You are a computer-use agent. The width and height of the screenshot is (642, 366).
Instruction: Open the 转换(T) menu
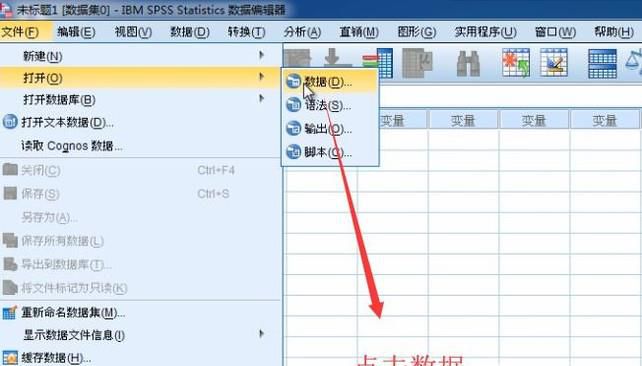(x=246, y=32)
